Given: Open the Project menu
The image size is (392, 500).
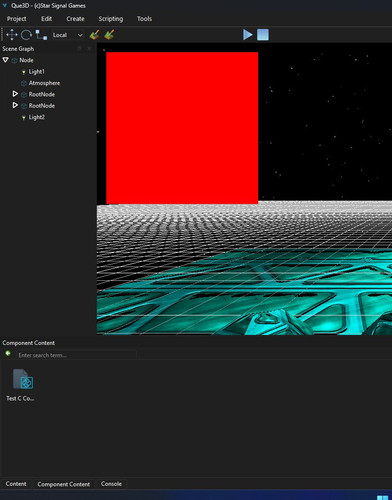Looking at the screenshot, I should [x=17, y=19].
